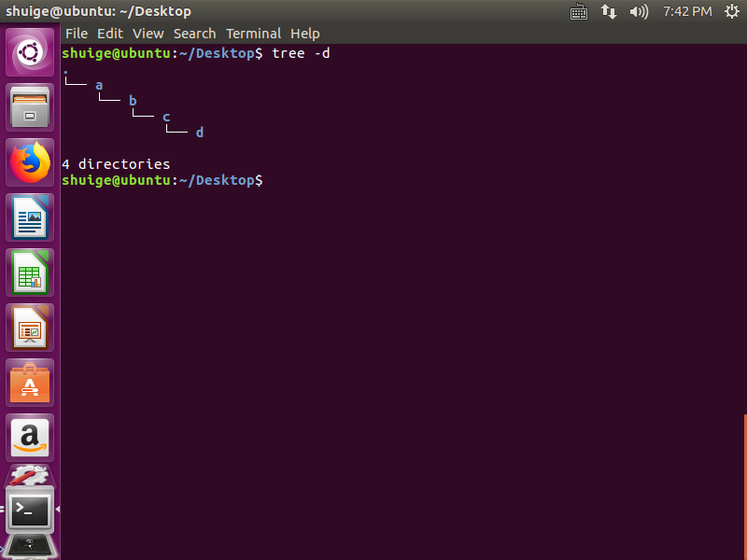The height and width of the screenshot is (560, 747).
Task: Click directory 'c' in tree output
Action: tap(166, 118)
